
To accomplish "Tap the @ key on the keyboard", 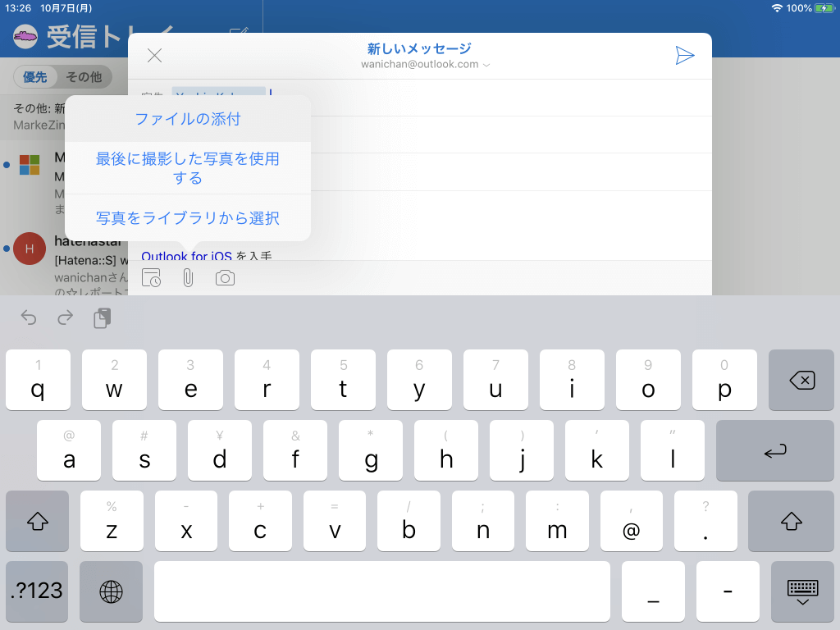I will click(631, 521).
